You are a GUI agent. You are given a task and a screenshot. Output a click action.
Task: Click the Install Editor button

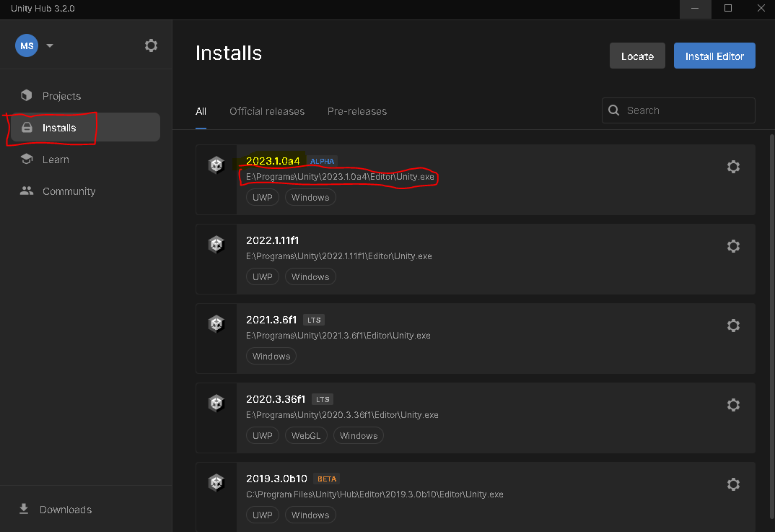(714, 56)
